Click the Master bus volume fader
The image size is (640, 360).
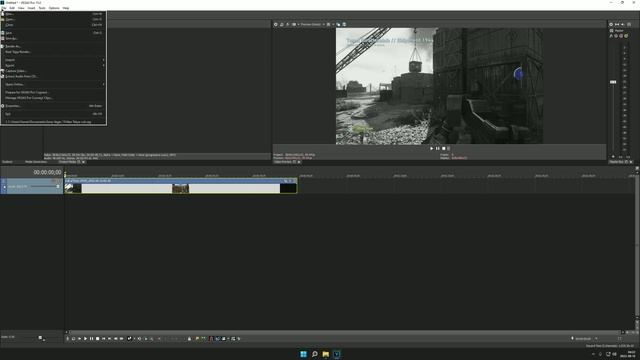pyautogui.click(x=613, y=82)
